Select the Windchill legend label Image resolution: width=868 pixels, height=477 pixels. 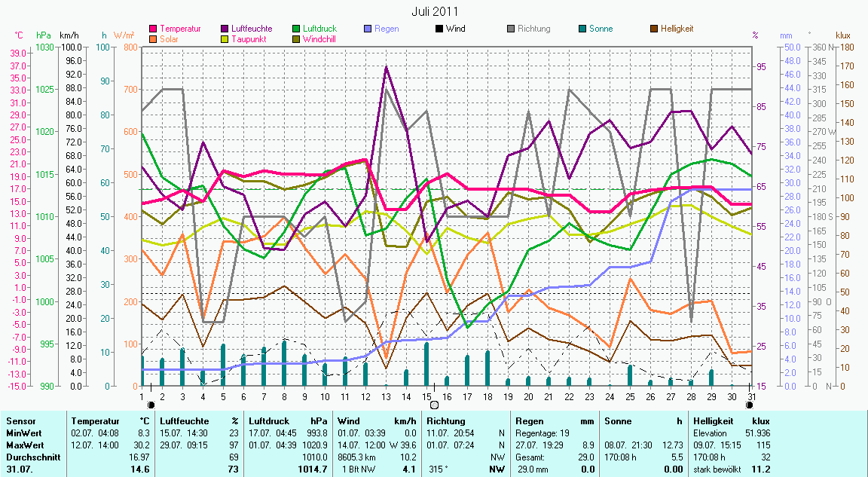point(320,39)
